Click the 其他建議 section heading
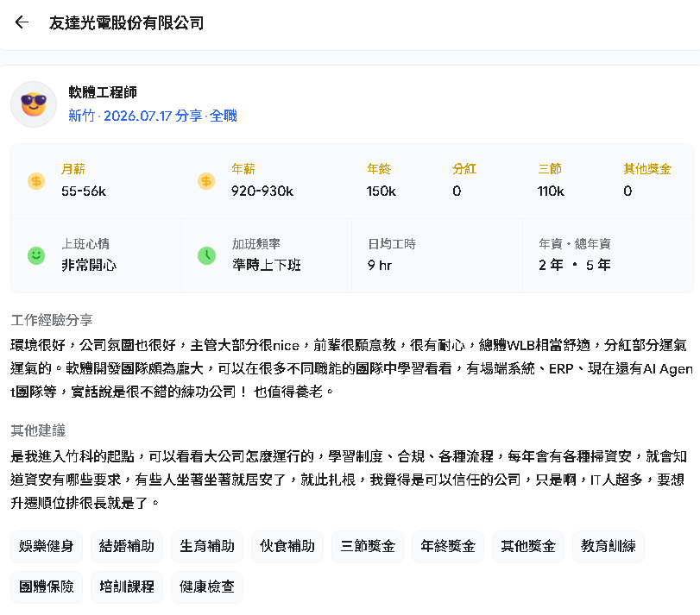The height and width of the screenshot is (615, 700). [38, 430]
